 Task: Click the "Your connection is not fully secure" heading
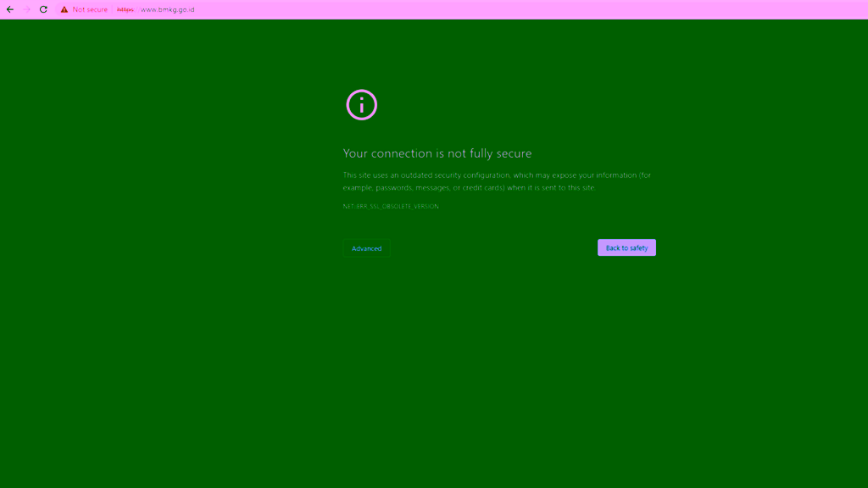(437, 153)
